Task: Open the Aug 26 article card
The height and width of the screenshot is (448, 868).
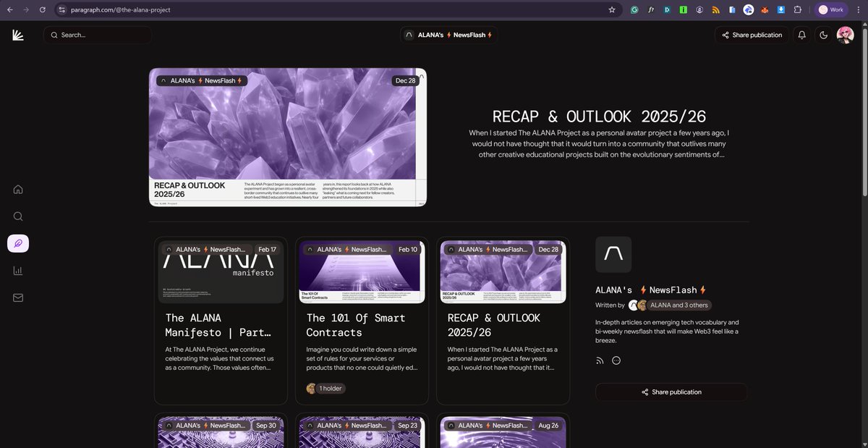Action: tap(503, 431)
